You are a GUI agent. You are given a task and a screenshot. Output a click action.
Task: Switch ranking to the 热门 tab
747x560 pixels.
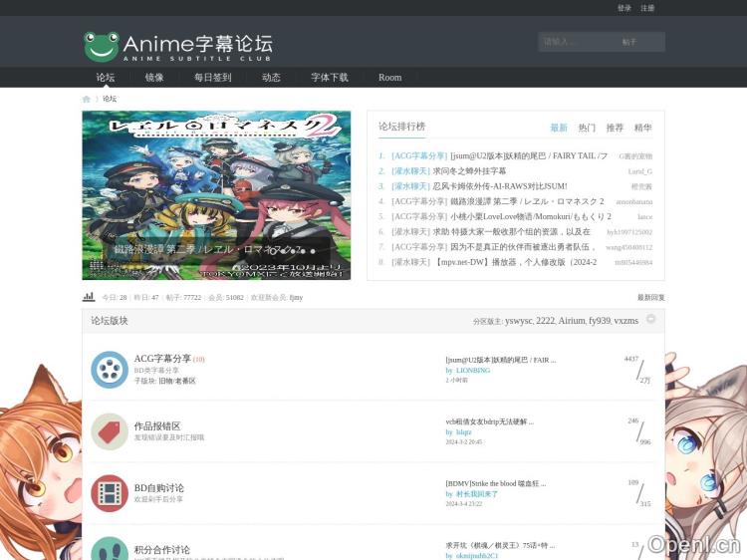pyautogui.click(x=587, y=128)
